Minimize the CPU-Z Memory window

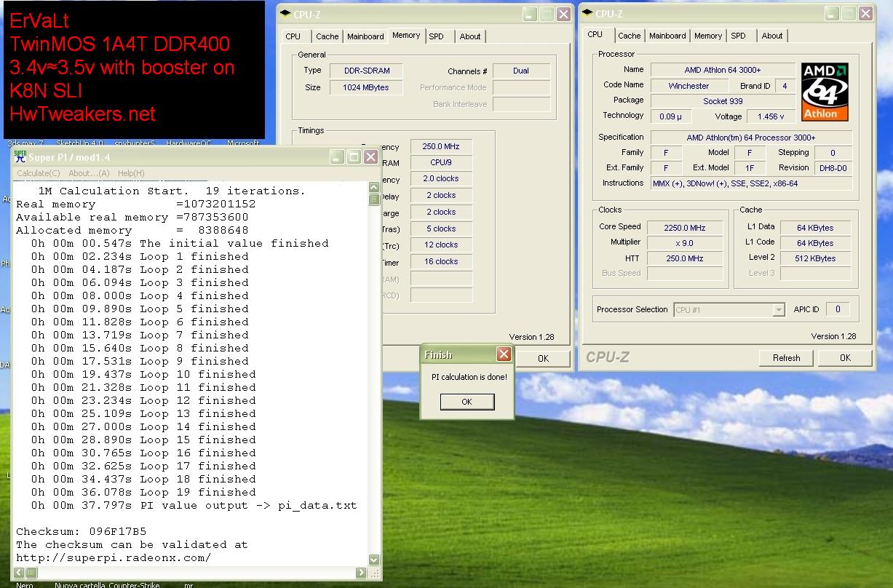[x=529, y=14]
